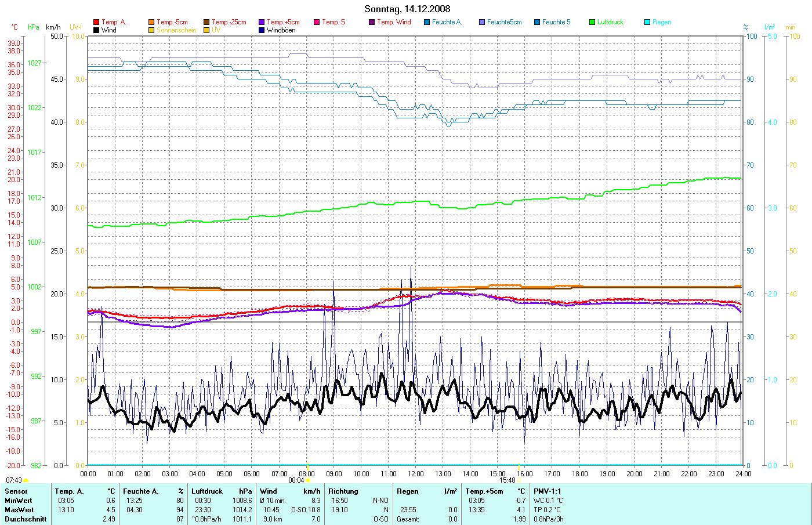Viewport: 812px width, 525px height.
Task: Click the Luftdruck column header in table
Action: (x=206, y=491)
